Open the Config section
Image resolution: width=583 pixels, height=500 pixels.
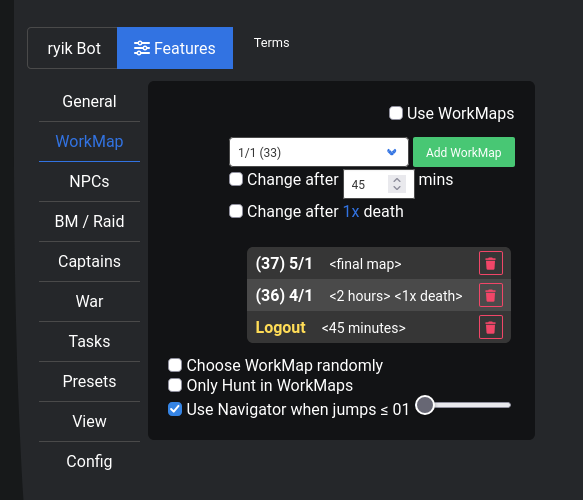point(89,461)
